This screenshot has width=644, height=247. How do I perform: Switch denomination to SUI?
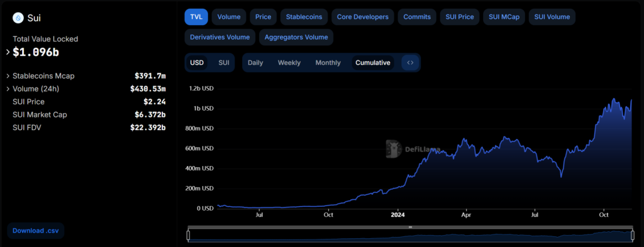click(x=224, y=63)
